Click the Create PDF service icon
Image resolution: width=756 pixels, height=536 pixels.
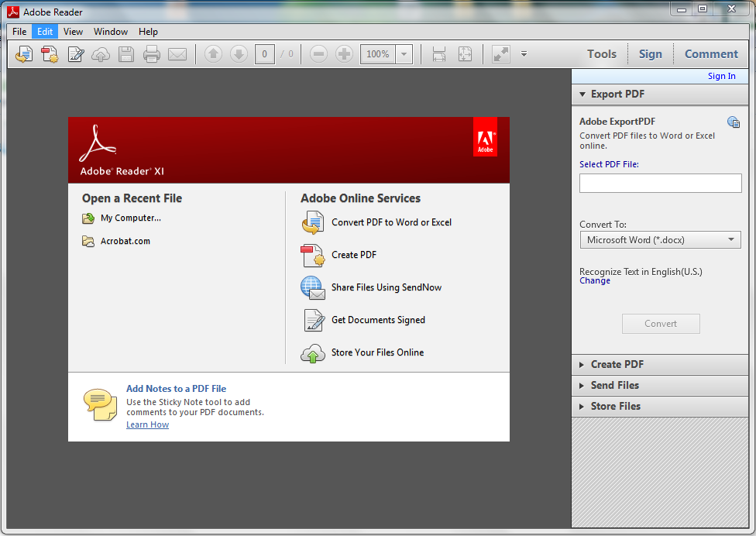(x=313, y=255)
